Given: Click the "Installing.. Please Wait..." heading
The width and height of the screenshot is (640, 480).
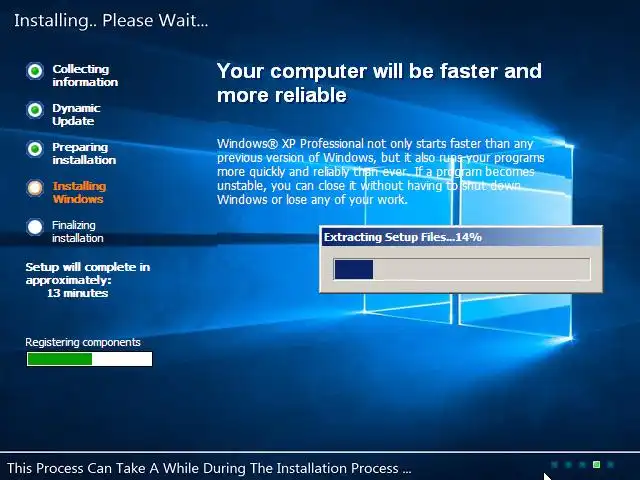Looking at the screenshot, I should pos(111,20).
